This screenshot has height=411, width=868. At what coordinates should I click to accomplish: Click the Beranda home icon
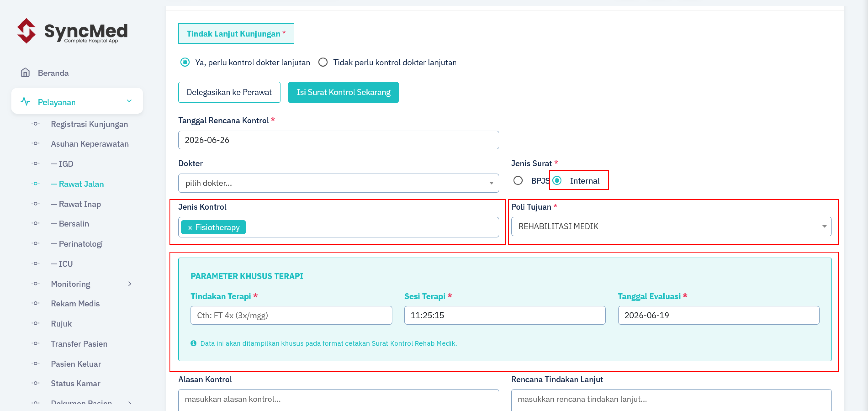25,72
